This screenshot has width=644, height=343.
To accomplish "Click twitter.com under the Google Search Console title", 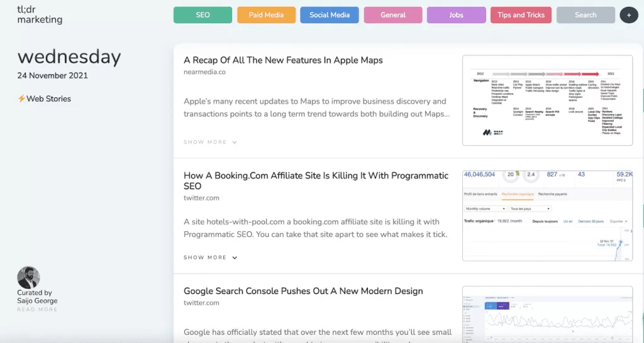I will [201, 303].
